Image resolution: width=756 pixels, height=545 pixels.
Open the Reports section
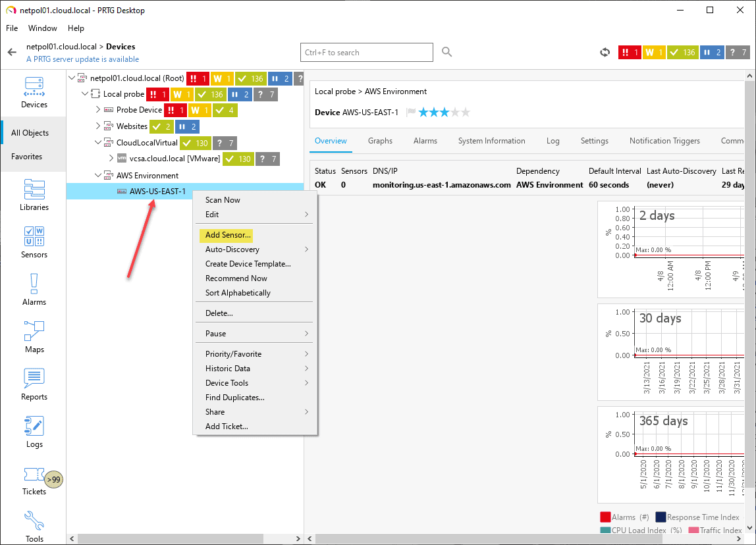34,384
